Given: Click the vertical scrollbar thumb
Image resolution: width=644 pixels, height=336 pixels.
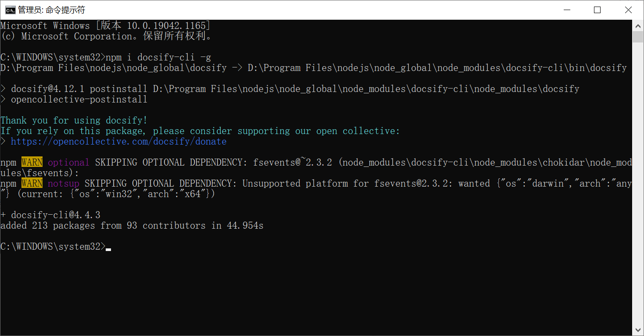Looking at the screenshot, I should [x=638, y=37].
